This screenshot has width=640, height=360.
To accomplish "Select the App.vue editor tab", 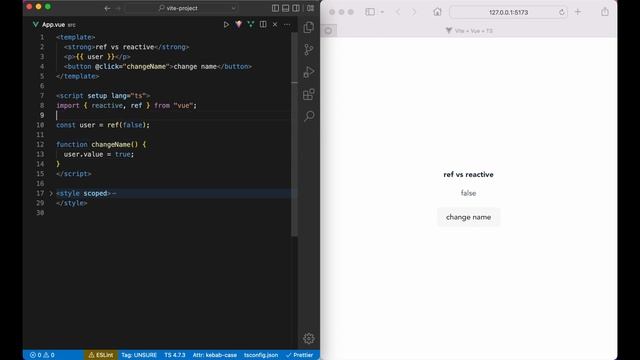I will [54, 24].
